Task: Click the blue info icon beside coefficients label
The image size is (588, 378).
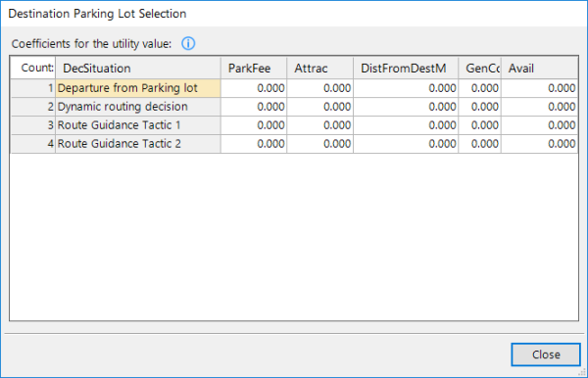Action: pos(188,44)
